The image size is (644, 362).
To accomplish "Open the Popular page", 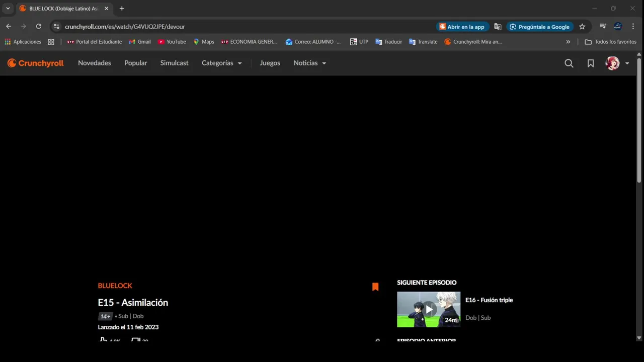I will [136, 63].
